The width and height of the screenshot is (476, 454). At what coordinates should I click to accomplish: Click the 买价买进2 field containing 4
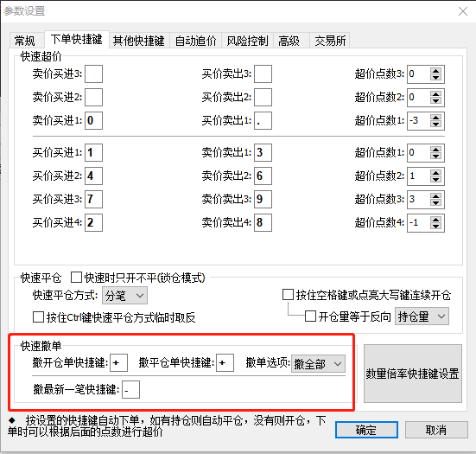(93, 176)
